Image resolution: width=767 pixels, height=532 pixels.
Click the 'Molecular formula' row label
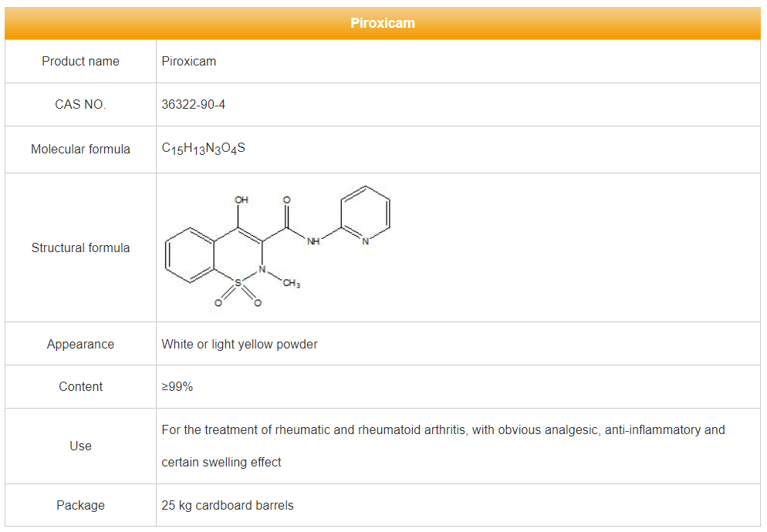pyautogui.click(x=80, y=150)
